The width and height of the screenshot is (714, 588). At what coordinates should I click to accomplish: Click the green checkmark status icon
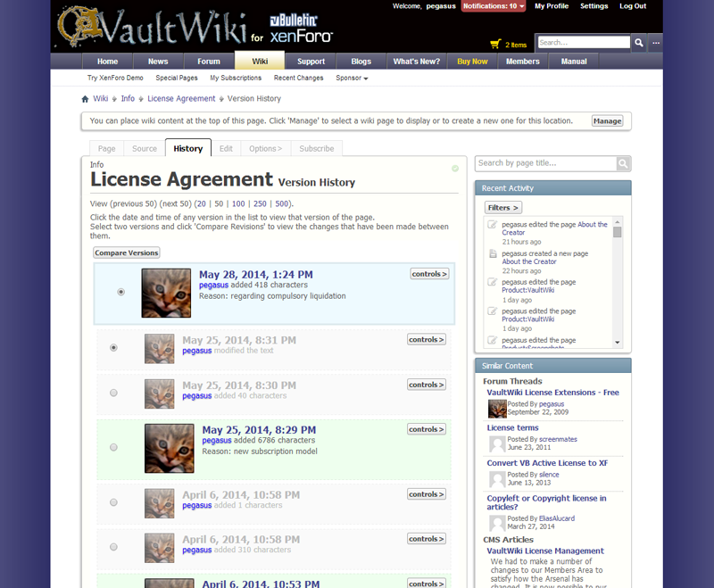[455, 168]
